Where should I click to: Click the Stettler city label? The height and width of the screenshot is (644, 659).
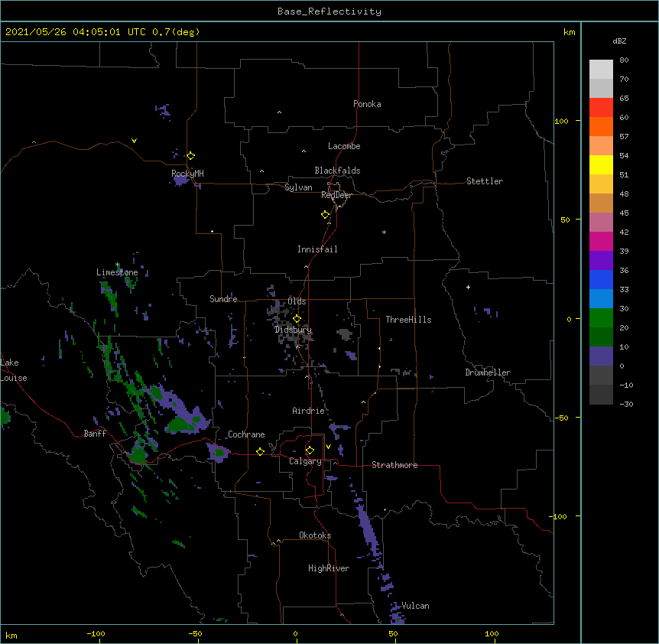485,181
